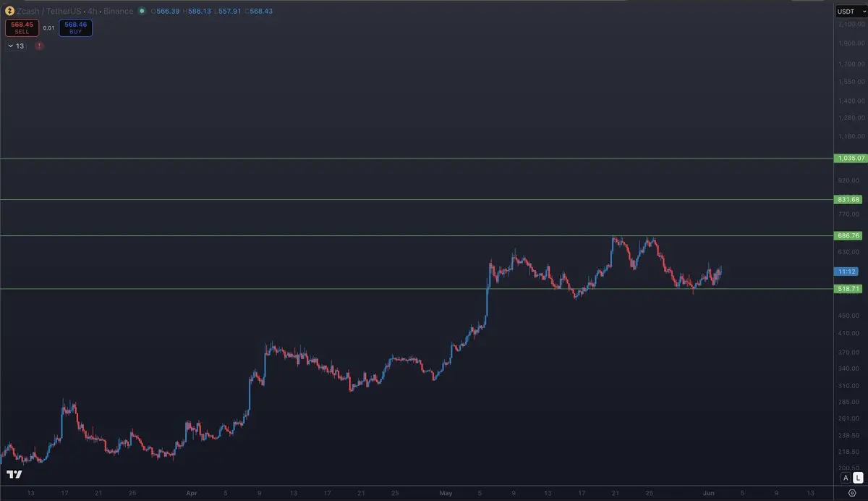Click the open value 566.39
Screen dimensions: 868x501
(167, 11)
